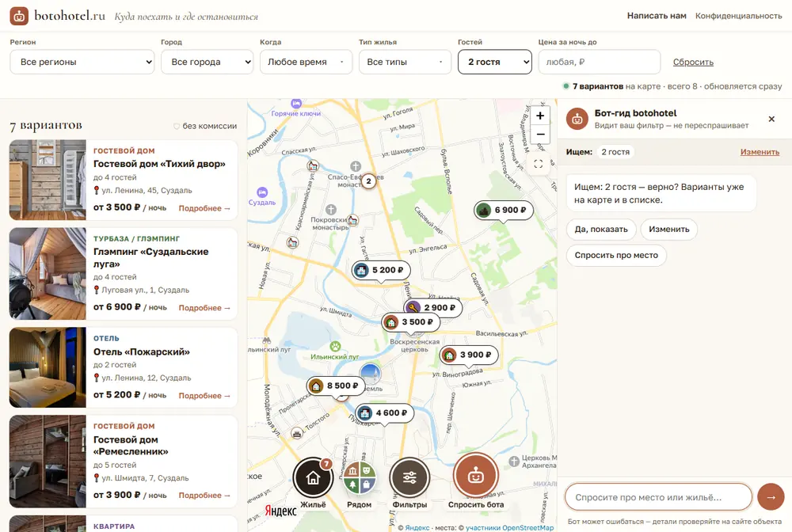Click the Ильинский луг paw icon
This screenshot has height=532, width=792.
335,347
